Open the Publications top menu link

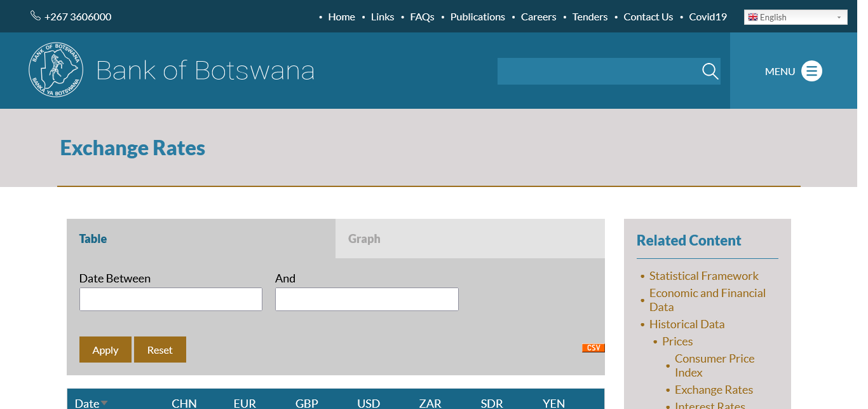pyautogui.click(x=477, y=17)
